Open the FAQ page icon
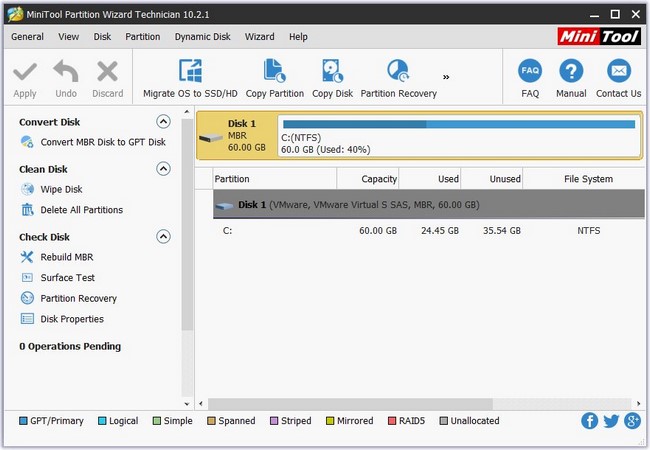Image resolution: width=650 pixels, height=450 pixels. point(530,71)
